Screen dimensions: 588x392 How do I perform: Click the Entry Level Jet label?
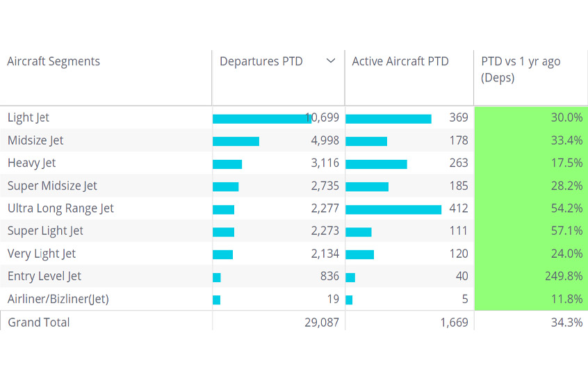point(44,276)
